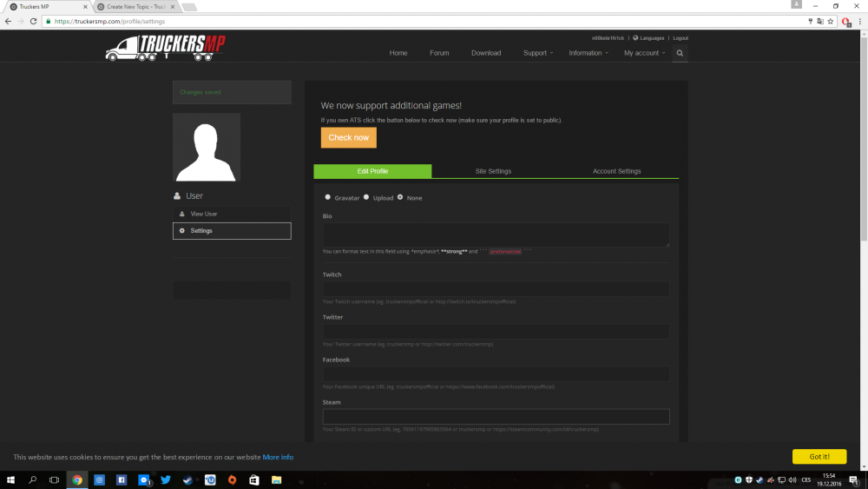Open the Chrome three-dot menu
The height and width of the screenshot is (489, 868).
click(x=858, y=21)
